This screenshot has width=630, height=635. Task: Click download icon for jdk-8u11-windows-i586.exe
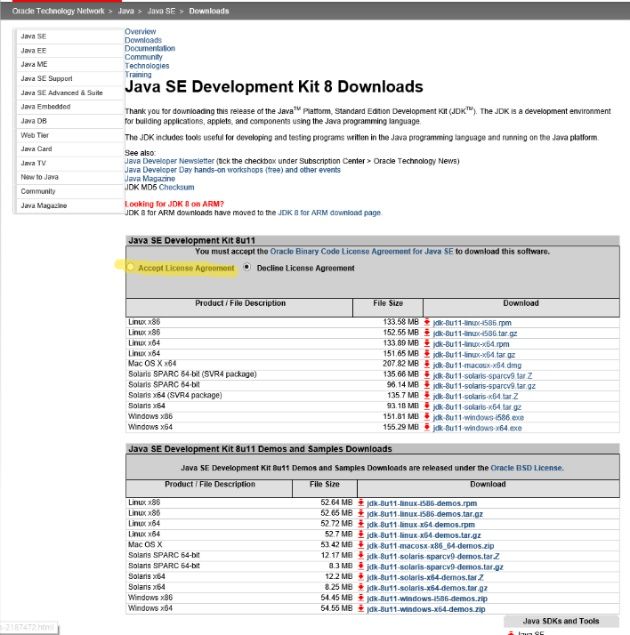tap(427, 417)
